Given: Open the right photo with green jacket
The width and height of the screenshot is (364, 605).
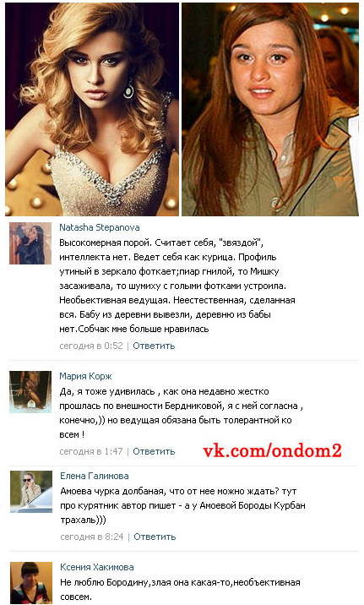Looking at the screenshot, I should pyautogui.click(x=270, y=109).
